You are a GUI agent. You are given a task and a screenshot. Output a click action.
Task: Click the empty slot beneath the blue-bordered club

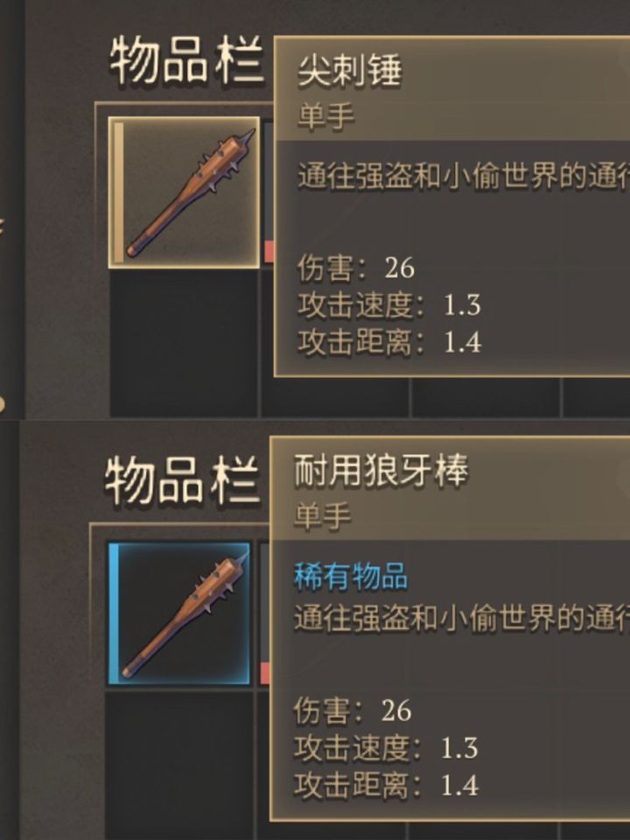[x=179, y=766]
